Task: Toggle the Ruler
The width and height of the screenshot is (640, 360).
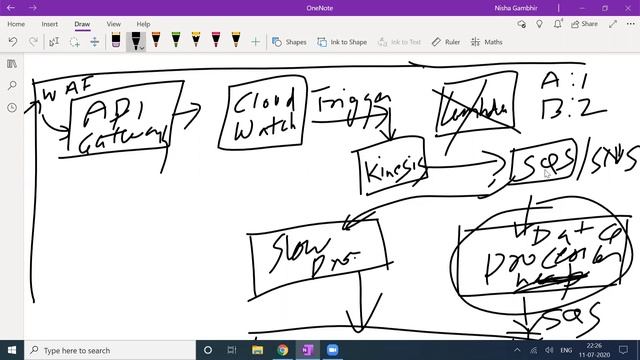Action: 446,42
